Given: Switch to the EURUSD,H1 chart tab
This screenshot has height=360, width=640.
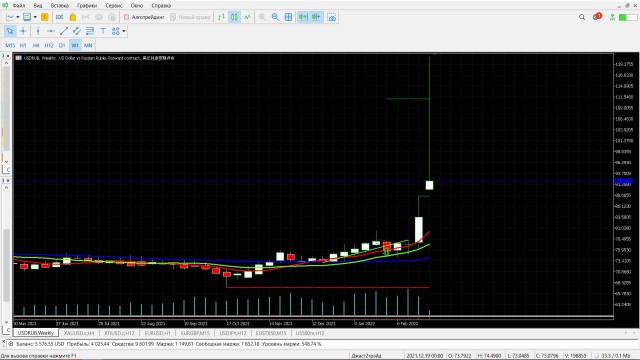Looking at the screenshot, I should pyautogui.click(x=157, y=333).
